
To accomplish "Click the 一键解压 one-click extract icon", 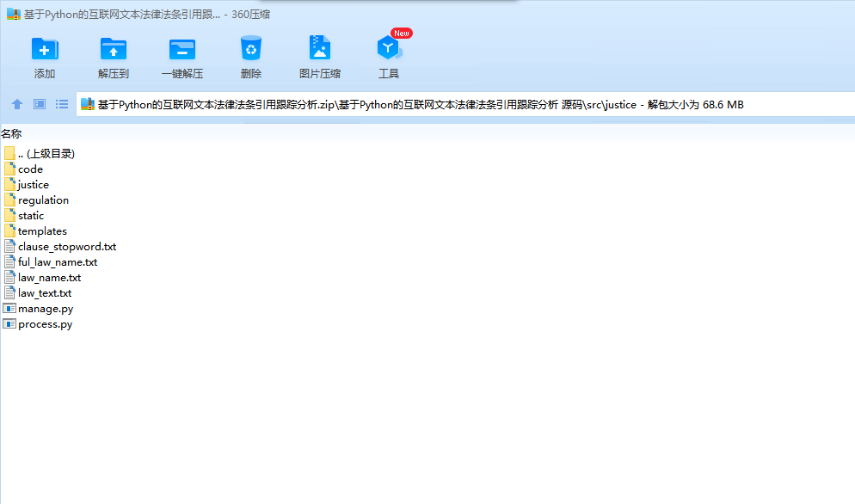I will pos(182,49).
